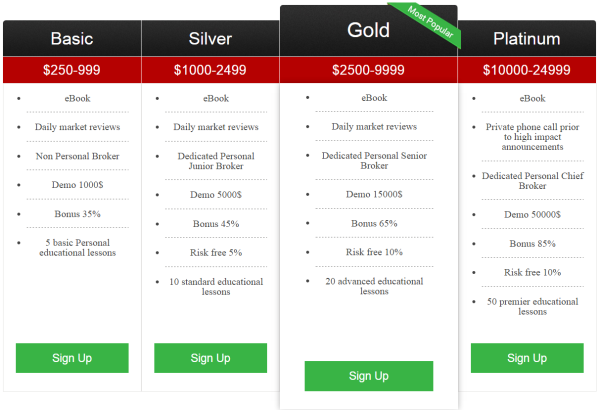Click the $10000-24999 price banner

click(527, 70)
